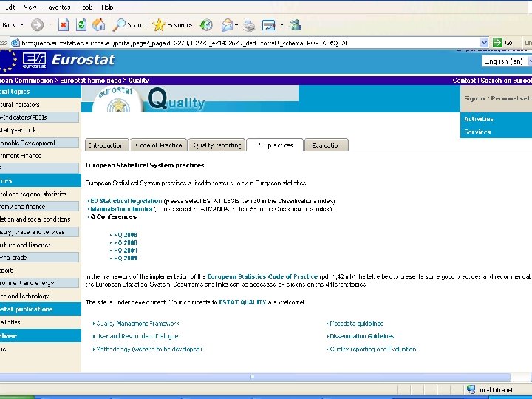Click the ESTAT QUALITY contact link
This screenshot has width=532, height=399.
pyautogui.click(x=242, y=302)
